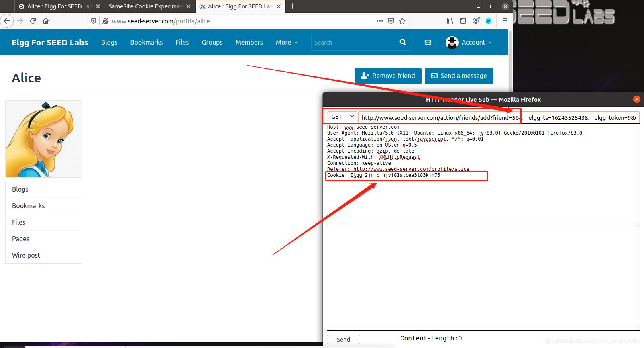This screenshot has height=348, width=644.
Task: Open Members in the top navigation
Action: [x=249, y=42]
